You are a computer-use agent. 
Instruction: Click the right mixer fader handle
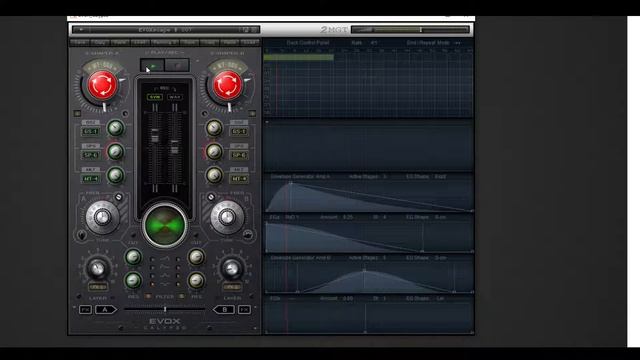click(x=175, y=147)
